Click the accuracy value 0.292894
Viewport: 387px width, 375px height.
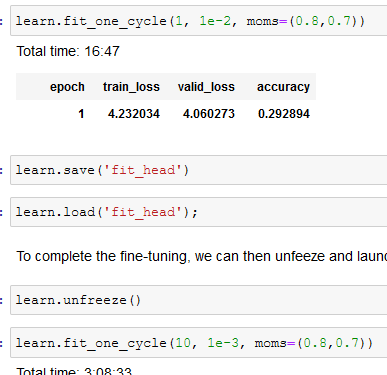tap(284, 114)
